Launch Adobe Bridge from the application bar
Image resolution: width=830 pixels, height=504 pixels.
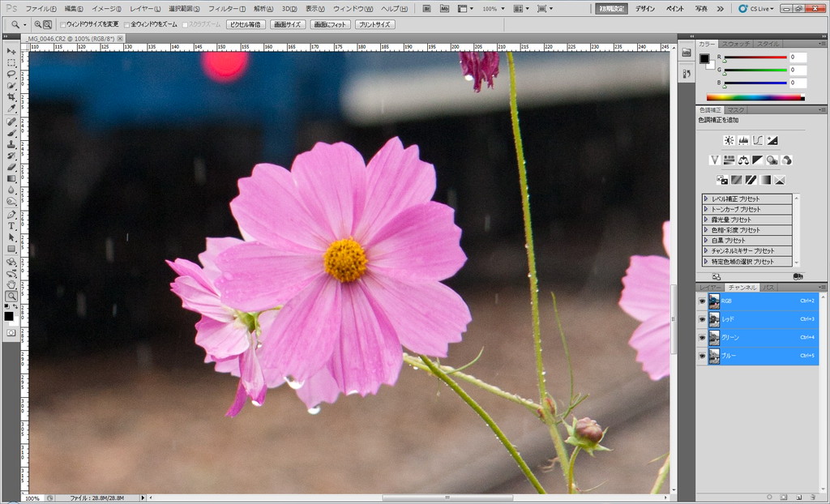(x=427, y=8)
